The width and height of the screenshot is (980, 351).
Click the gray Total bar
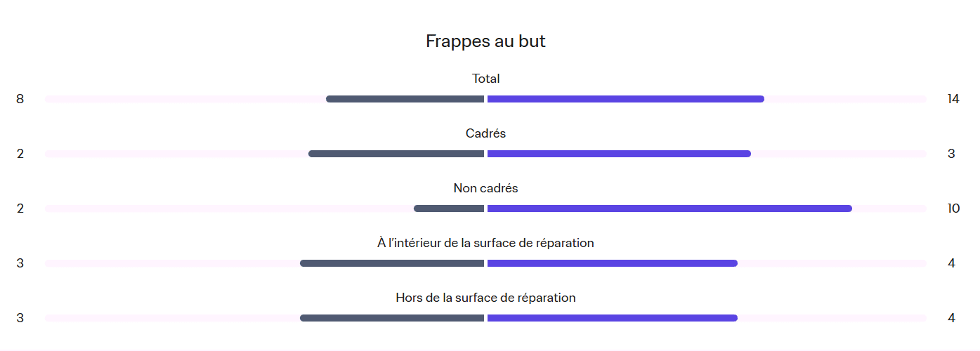[x=405, y=99]
